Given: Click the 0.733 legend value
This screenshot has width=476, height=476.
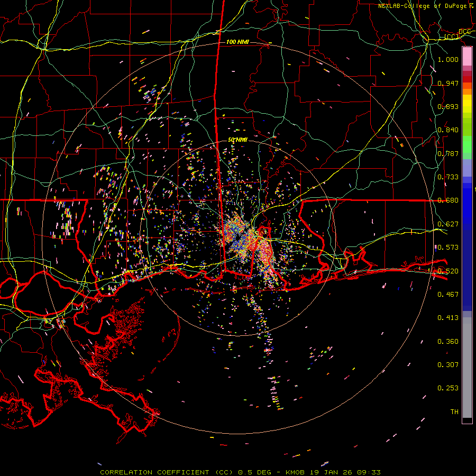Looking at the screenshot, I should coord(448,177).
